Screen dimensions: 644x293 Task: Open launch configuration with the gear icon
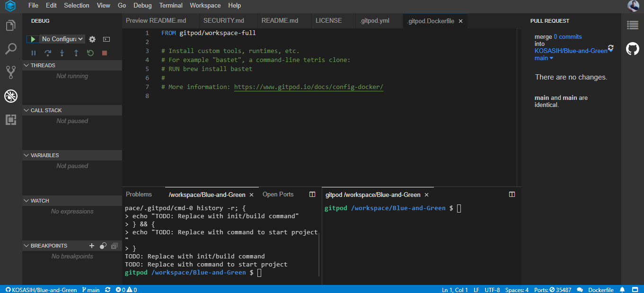[92, 39]
